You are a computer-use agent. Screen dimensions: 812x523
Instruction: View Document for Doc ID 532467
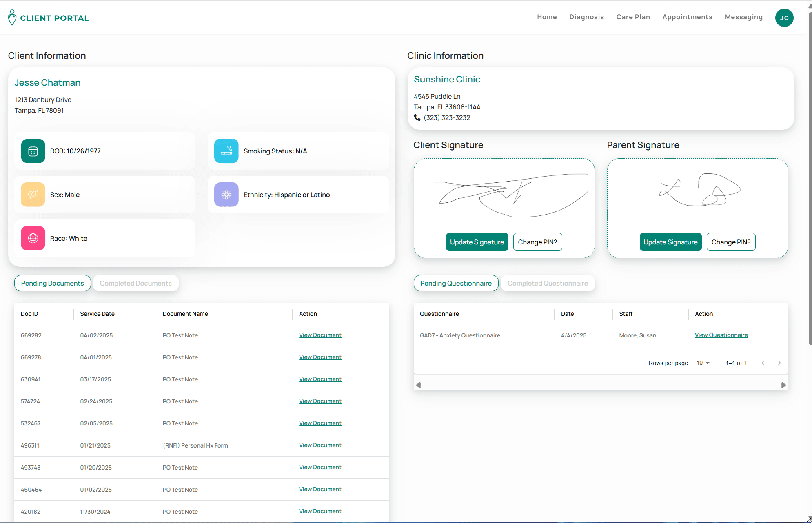[320, 423]
